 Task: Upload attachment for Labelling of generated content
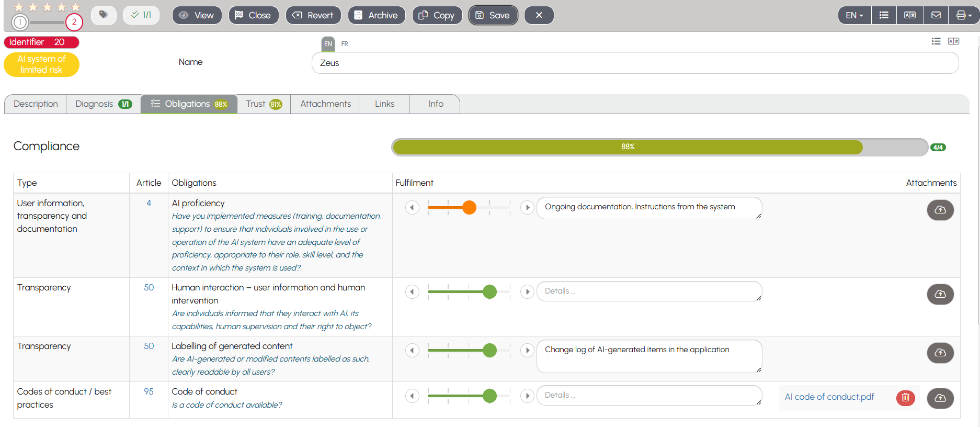tap(940, 353)
